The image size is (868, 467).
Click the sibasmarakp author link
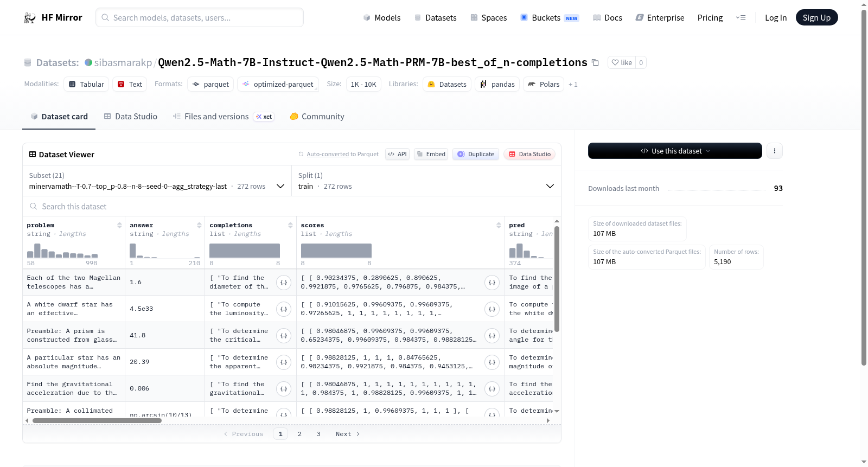tap(123, 62)
